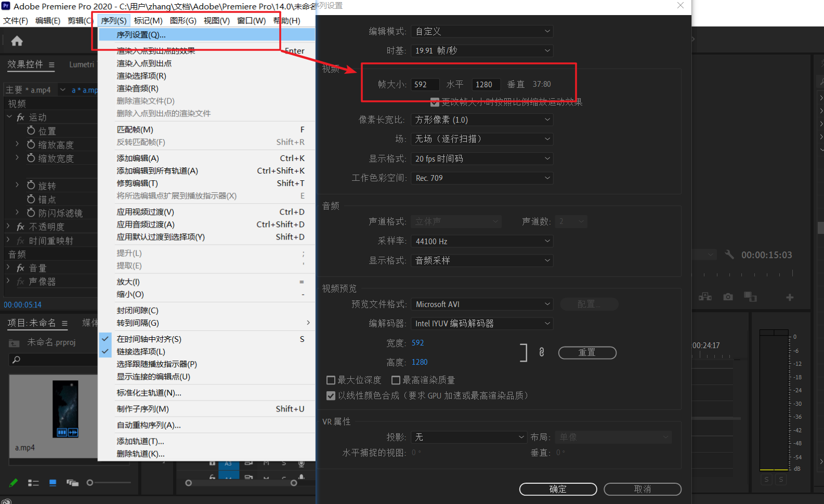The image size is (824, 504).
Task: Open the 预览文件格式 Microsoft AVI dropdown
Action: [482, 304]
